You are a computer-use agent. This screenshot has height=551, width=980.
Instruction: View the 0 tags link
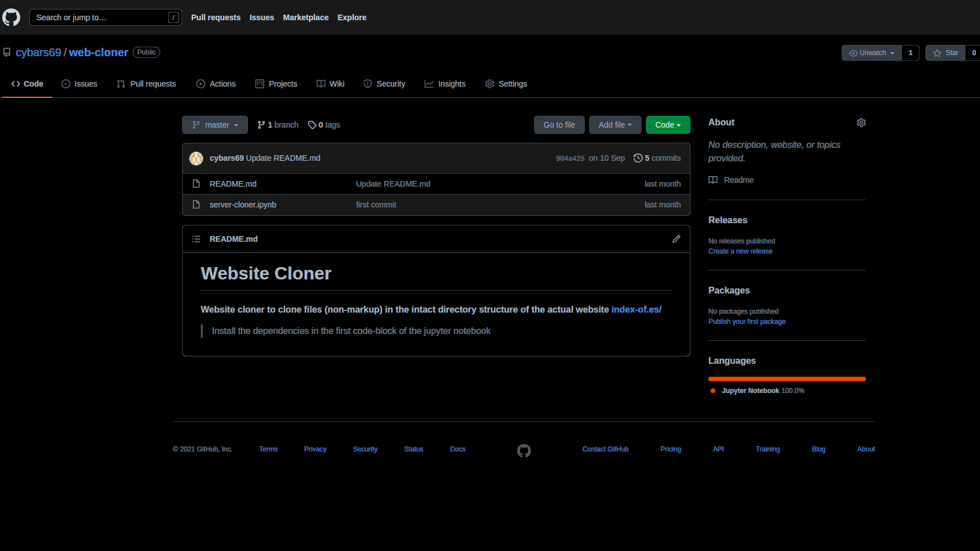[x=324, y=125]
